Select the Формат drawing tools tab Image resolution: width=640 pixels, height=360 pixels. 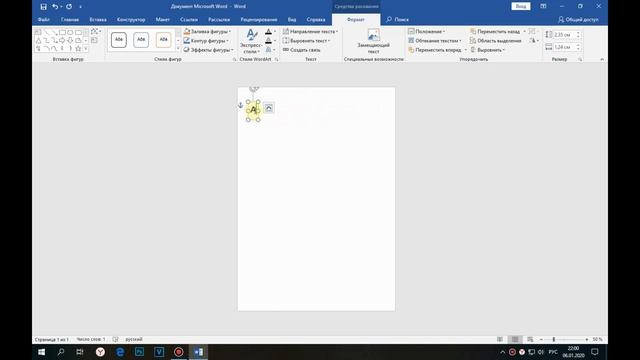356,20
